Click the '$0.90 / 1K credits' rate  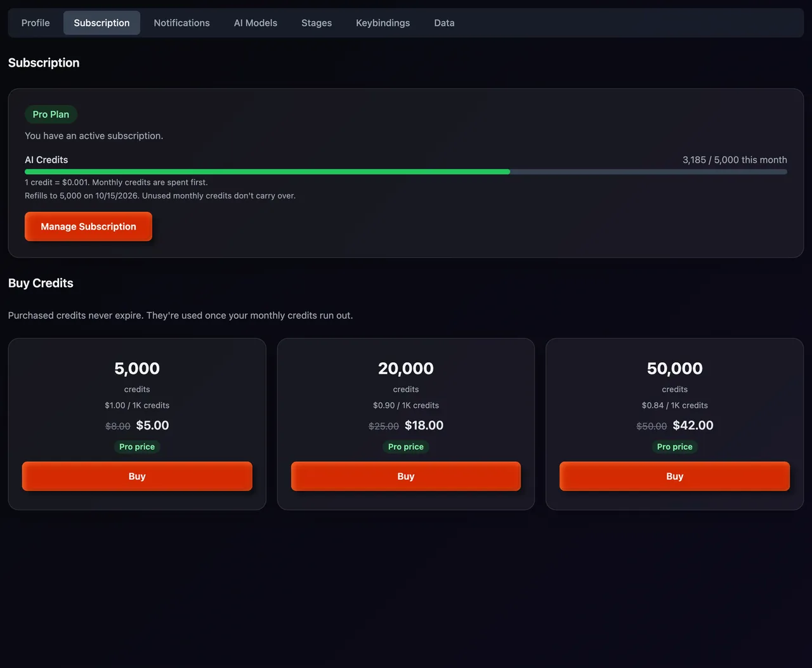[x=406, y=405]
